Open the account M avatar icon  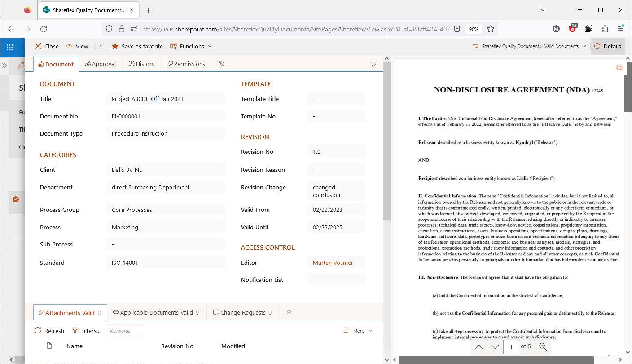click(x=556, y=29)
